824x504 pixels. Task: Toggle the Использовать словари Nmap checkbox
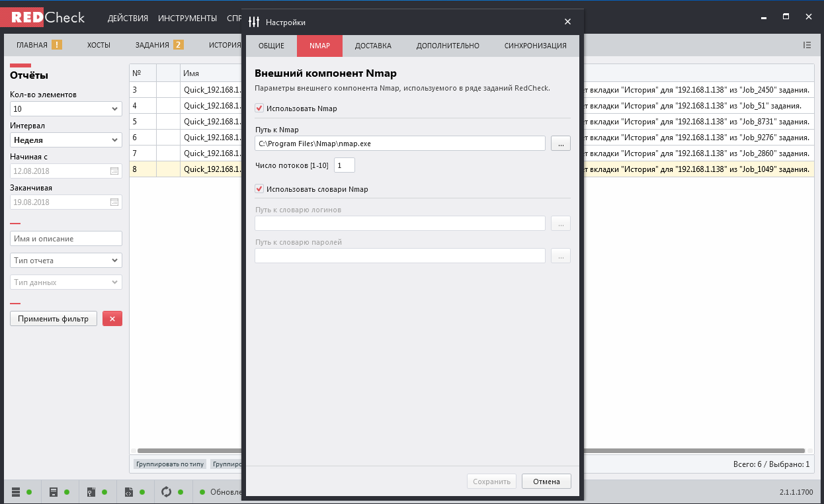pyautogui.click(x=259, y=189)
